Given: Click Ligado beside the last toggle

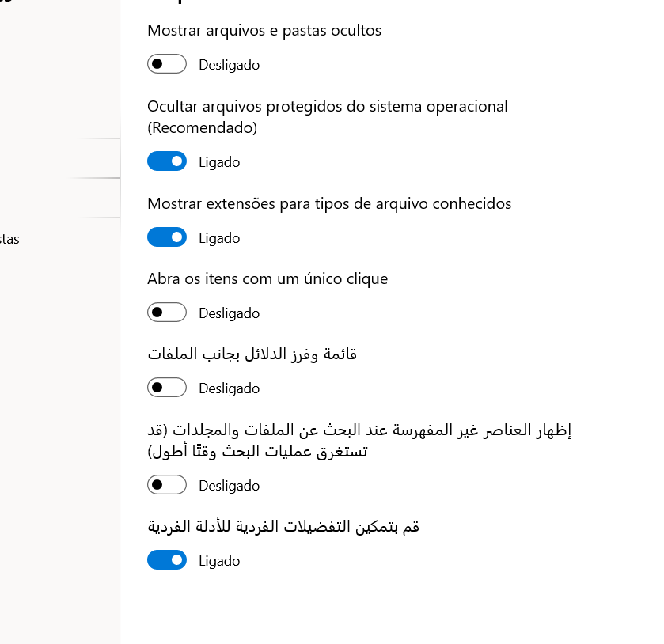Looking at the screenshot, I should pyautogui.click(x=218, y=561).
